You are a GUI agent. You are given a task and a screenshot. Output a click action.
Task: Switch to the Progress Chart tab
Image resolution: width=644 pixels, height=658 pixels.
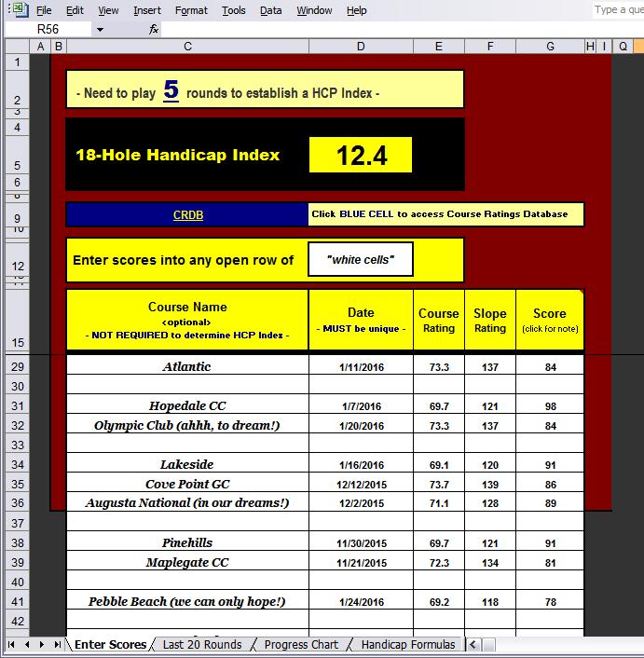(x=301, y=644)
